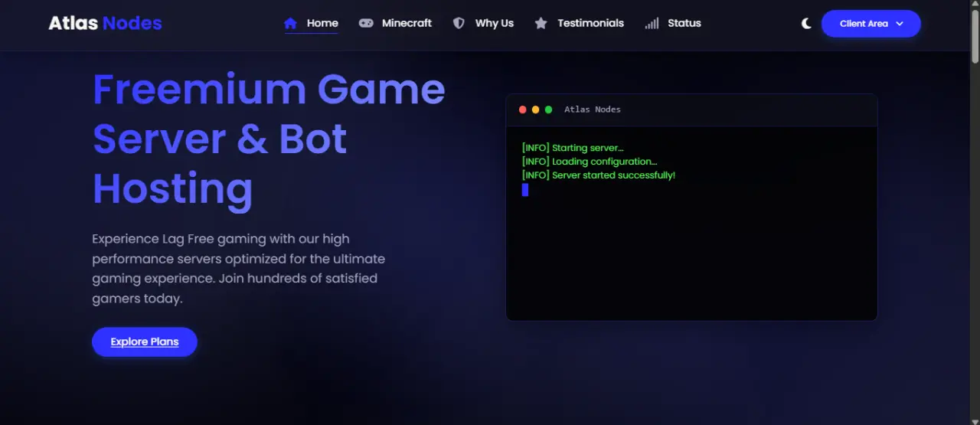Viewport: 980px width, 425px height.
Task: View the Status nav item
Action: (x=673, y=23)
